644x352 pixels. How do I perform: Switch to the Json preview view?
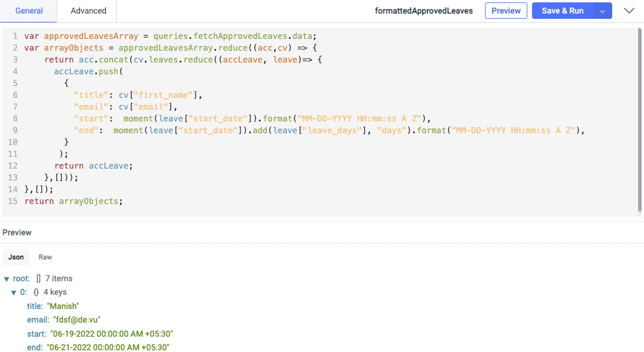click(x=15, y=257)
